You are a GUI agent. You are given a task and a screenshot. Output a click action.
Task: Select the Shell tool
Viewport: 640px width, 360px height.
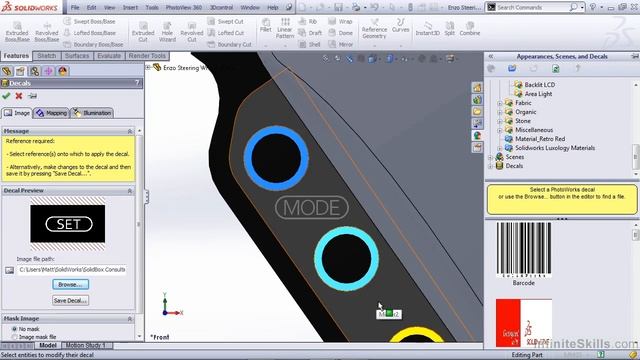[x=309, y=44]
